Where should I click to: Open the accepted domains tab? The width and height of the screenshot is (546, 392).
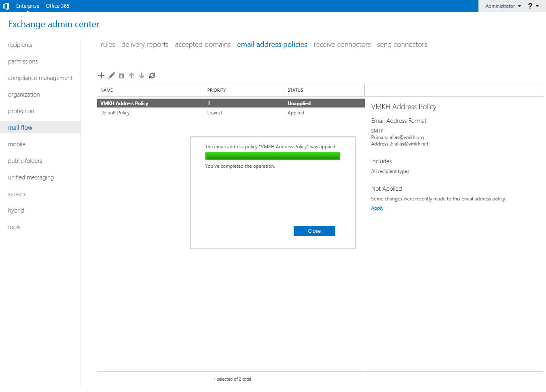tap(203, 44)
